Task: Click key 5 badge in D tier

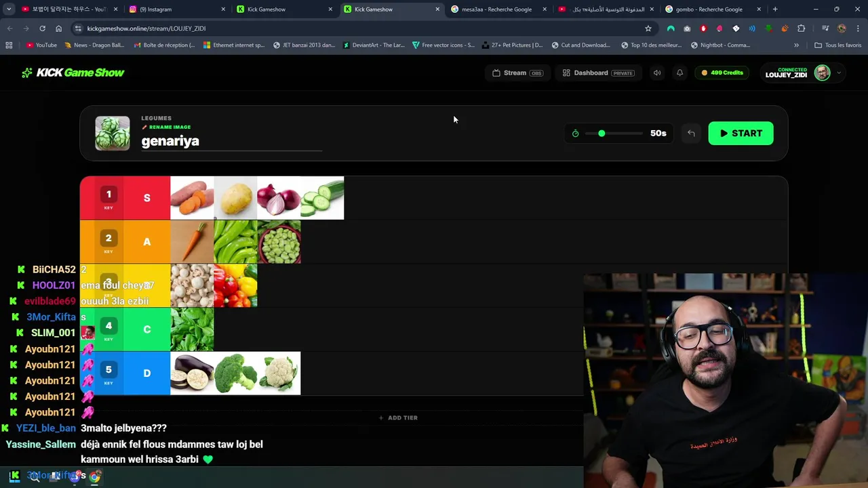Action: click(x=108, y=371)
